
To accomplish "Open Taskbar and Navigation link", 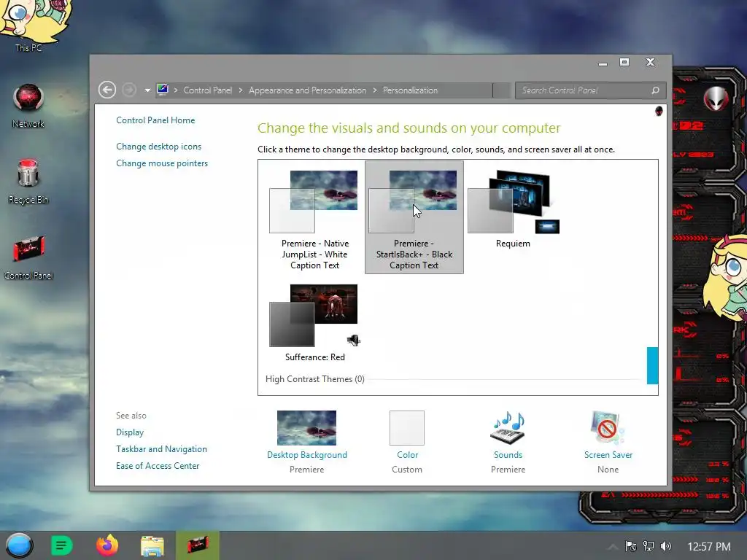I will click(161, 448).
